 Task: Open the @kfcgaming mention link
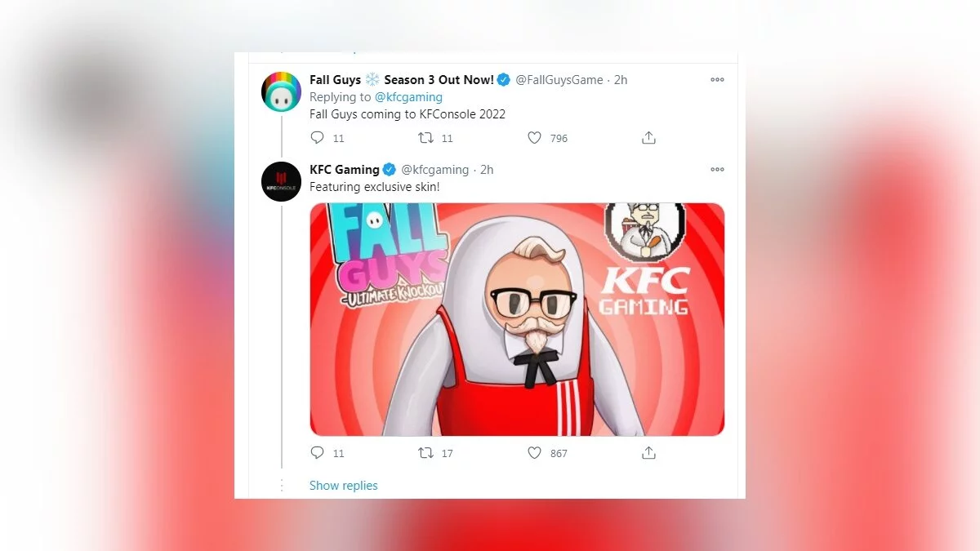pyautogui.click(x=408, y=97)
